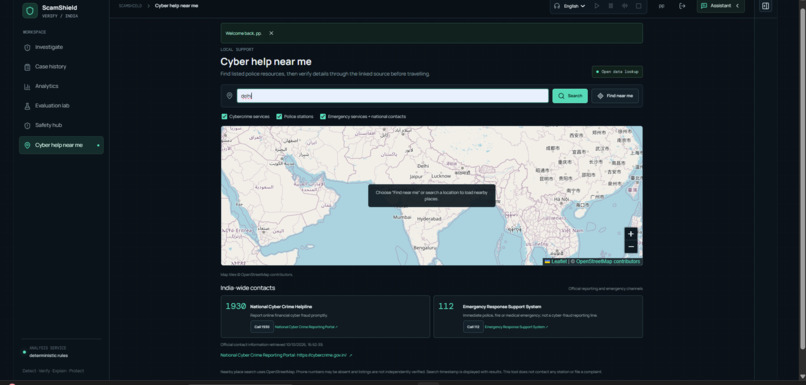
Task: Go to the Analytics section
Action: point(61,86)
